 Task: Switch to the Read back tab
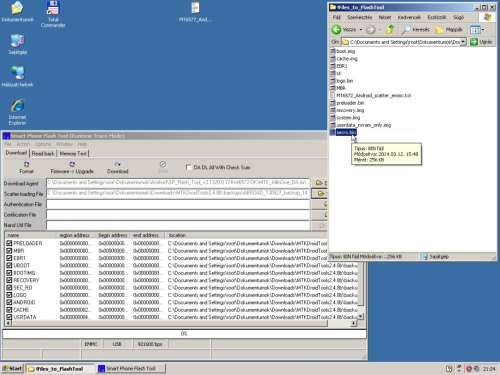[x=43, y=153]
